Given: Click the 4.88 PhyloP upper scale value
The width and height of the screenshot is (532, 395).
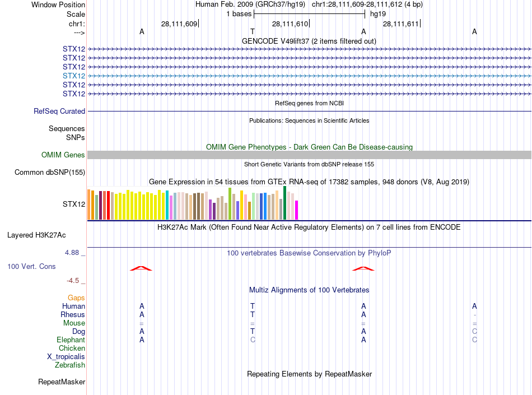Looking at the screenshot, I should point(72,253).
